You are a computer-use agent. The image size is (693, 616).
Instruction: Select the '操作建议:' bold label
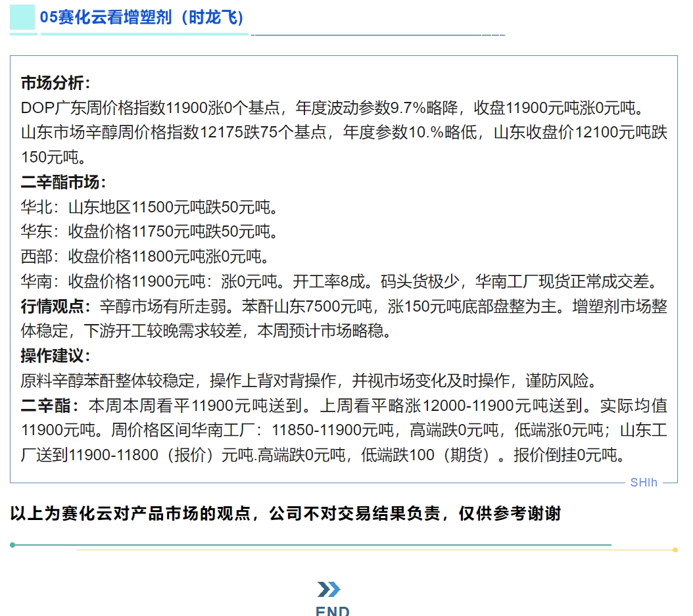tap(56, 356)
